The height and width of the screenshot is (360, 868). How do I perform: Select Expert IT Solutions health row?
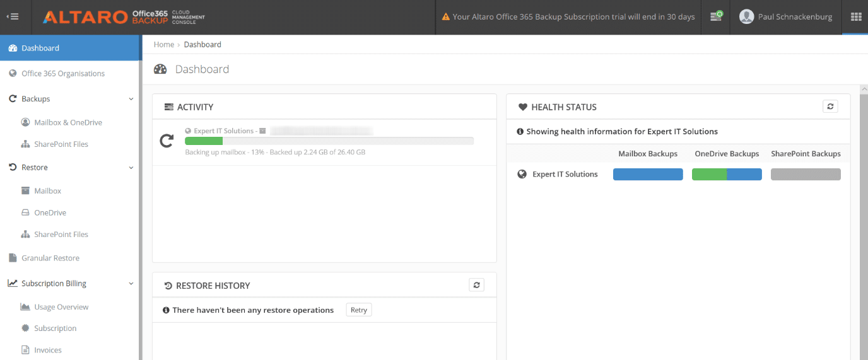point(678,175)
